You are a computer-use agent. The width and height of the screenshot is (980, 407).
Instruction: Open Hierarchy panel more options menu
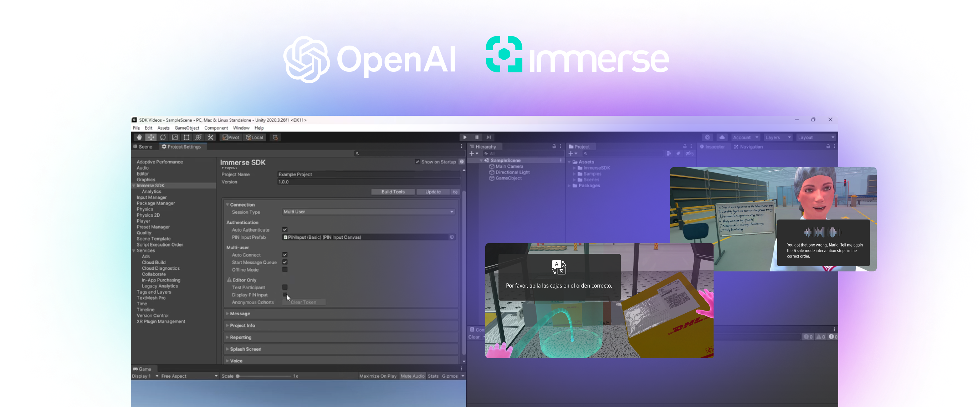pyautogui.click(x=561, y=146)
